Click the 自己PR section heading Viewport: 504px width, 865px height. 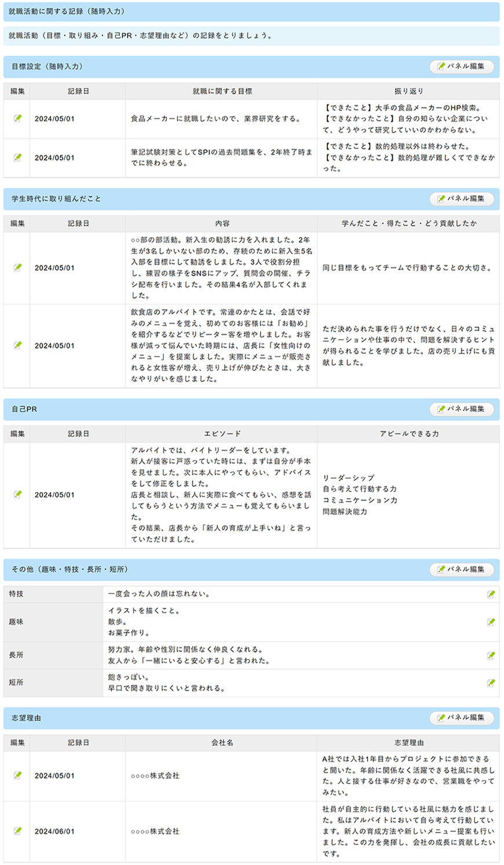24,409
